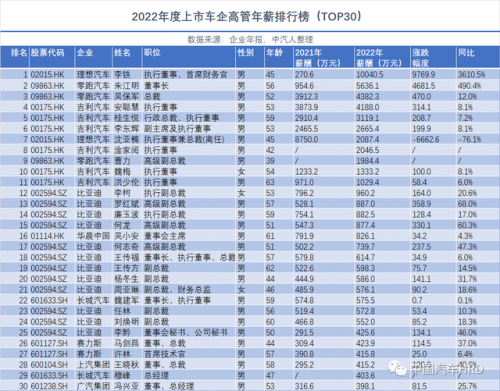The width and height of the screenshot is (500, 391).
Task: Select the 股票代码 column header
Action: (47, 53)
